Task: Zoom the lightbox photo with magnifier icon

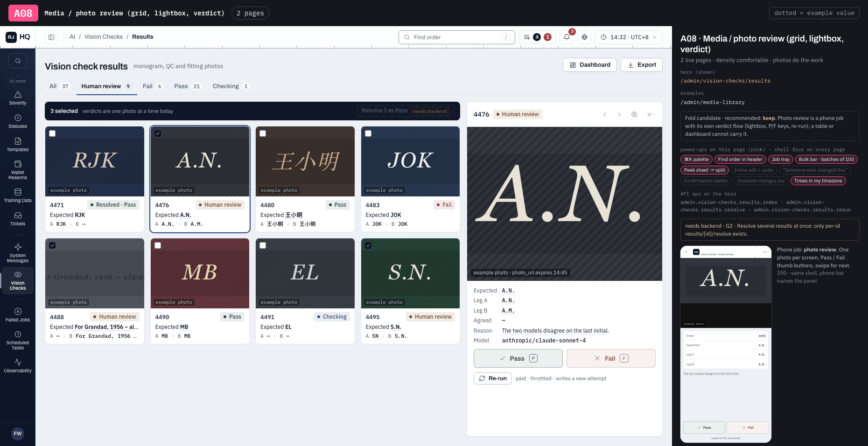Action: coord(634,114)
